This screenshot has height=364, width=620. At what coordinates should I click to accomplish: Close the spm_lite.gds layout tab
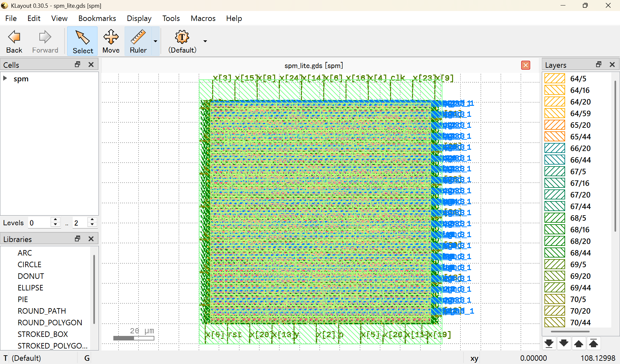coord(525,65)
